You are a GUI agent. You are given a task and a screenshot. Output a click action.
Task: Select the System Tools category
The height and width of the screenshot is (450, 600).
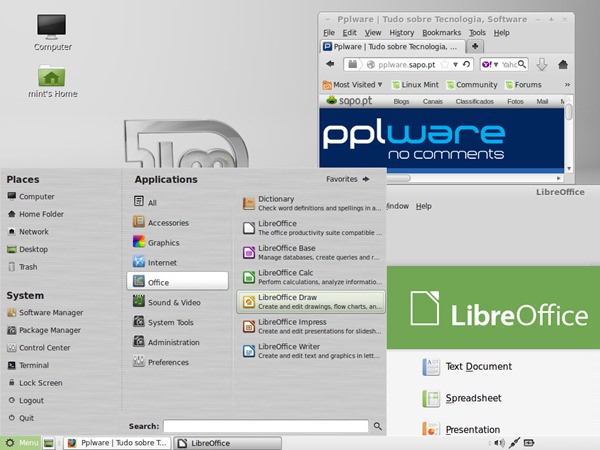[x=178, y=322]
